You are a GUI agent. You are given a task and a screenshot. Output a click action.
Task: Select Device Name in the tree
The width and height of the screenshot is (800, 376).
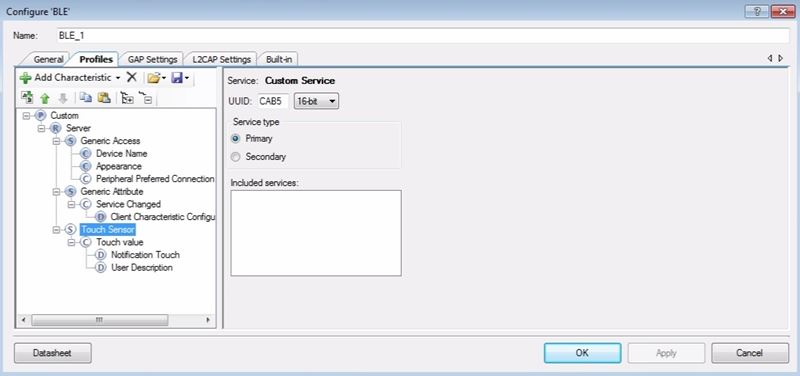121,154
